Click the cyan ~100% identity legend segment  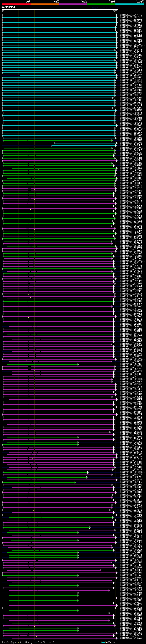[130, 4]
